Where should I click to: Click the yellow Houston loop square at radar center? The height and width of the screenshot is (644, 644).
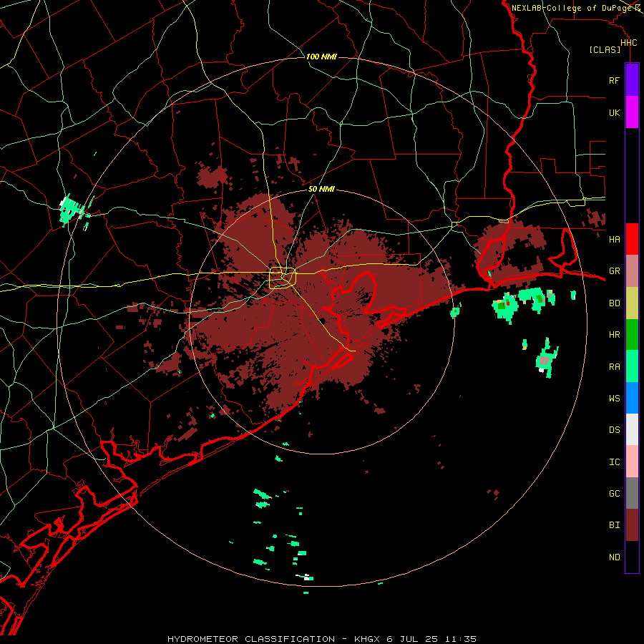(x=283, y=278)
